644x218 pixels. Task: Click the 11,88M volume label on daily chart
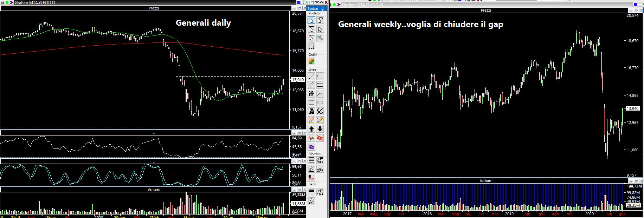pos(298,204)
